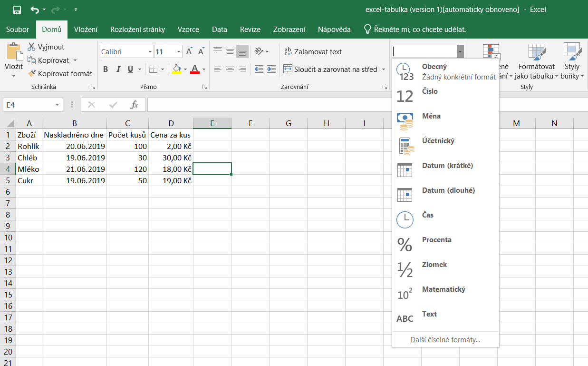Select the Matematický scientific format

click(x=445, y=294)
